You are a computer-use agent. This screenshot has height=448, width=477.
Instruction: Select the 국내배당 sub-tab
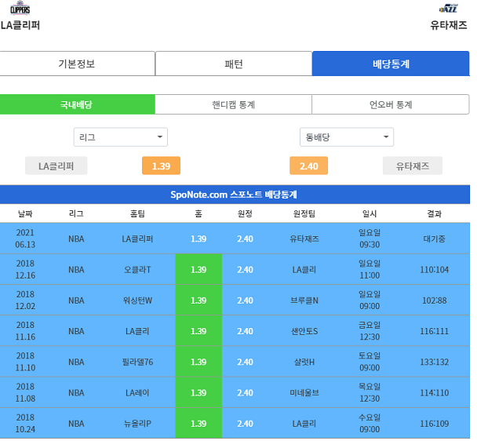pos(77,104)
